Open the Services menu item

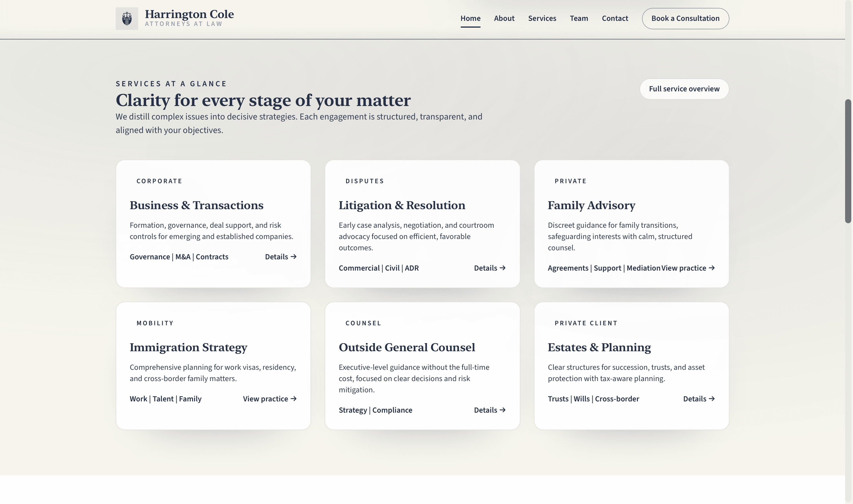coord(542,18)
